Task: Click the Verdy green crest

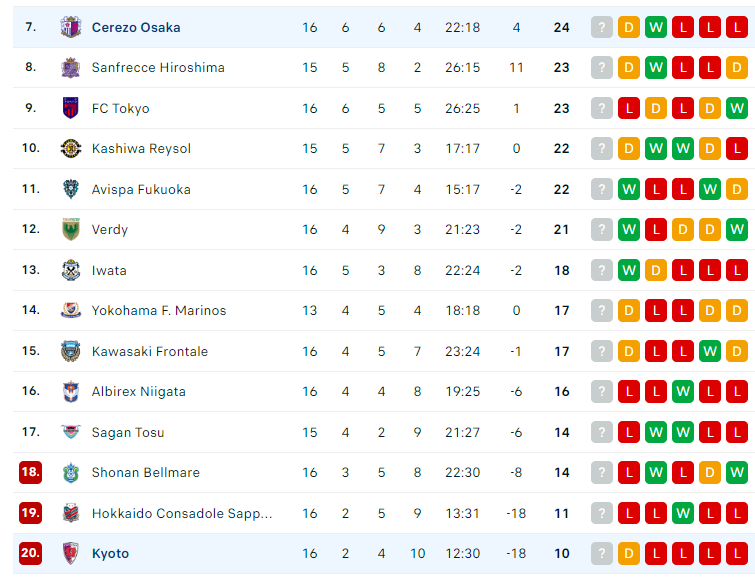Action: coord(71,229)
